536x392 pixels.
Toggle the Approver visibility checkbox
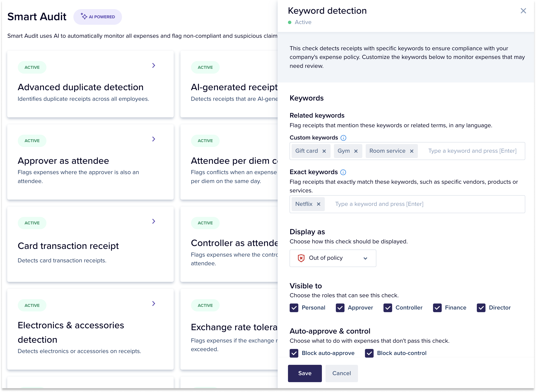coord(340,308)
